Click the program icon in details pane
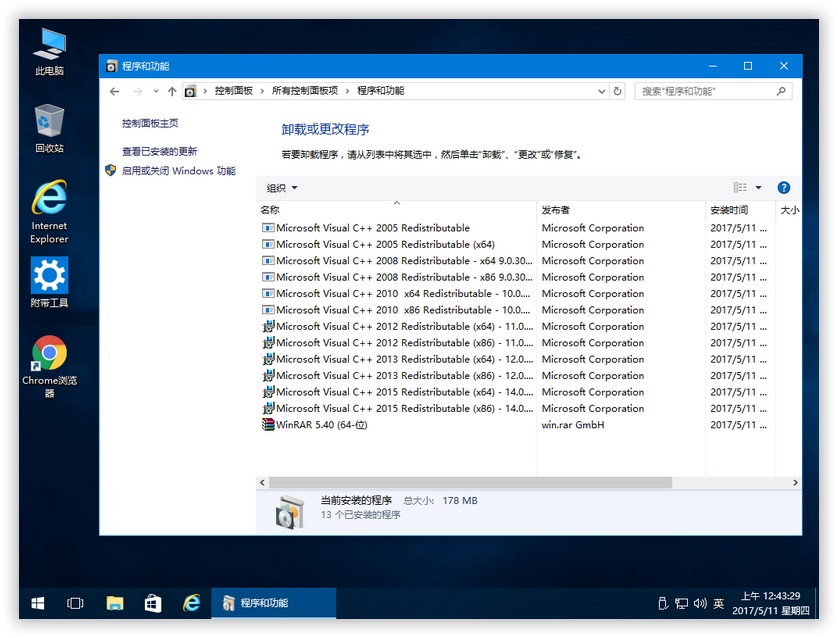This screenshot has height=638, width=838. coord(289,512)
